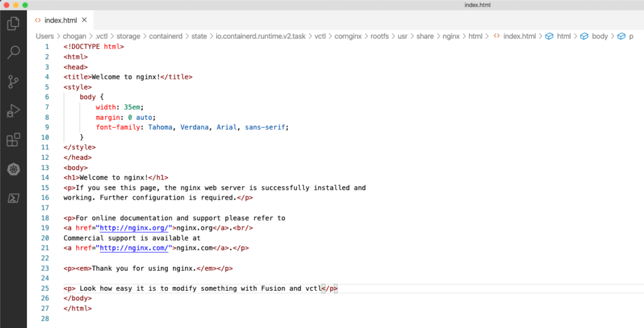Open the Source Control icon
This screenshot has height=328, width=644.
point(13,81)
